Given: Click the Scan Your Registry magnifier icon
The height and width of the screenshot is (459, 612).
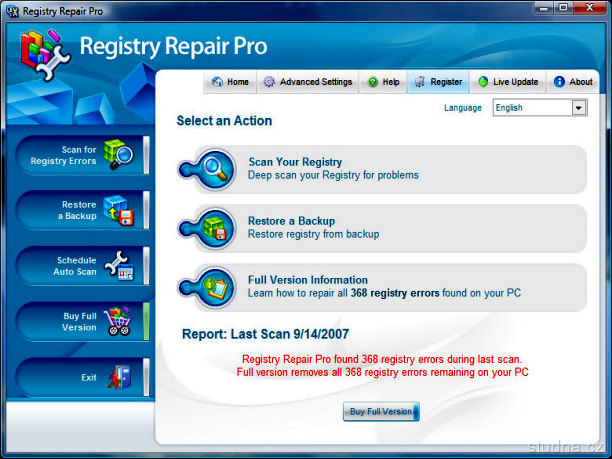Looking at the screenshot, I should (214, 169).
